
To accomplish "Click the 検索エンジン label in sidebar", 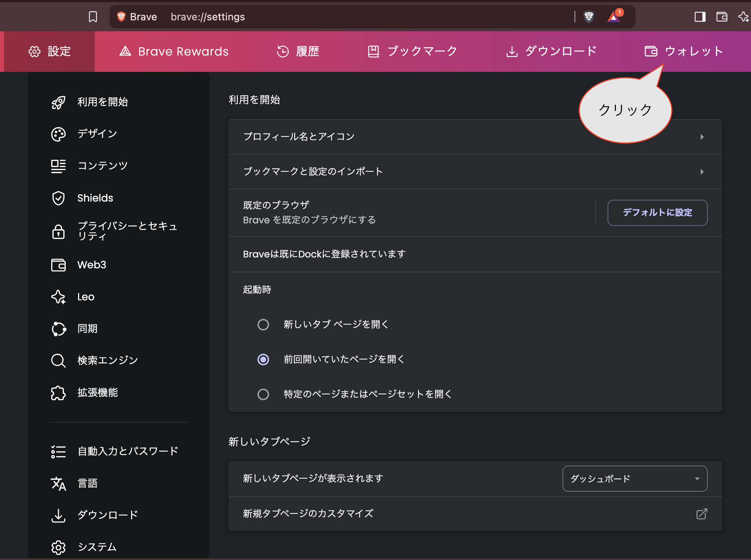I will click(x=108, y=360).
